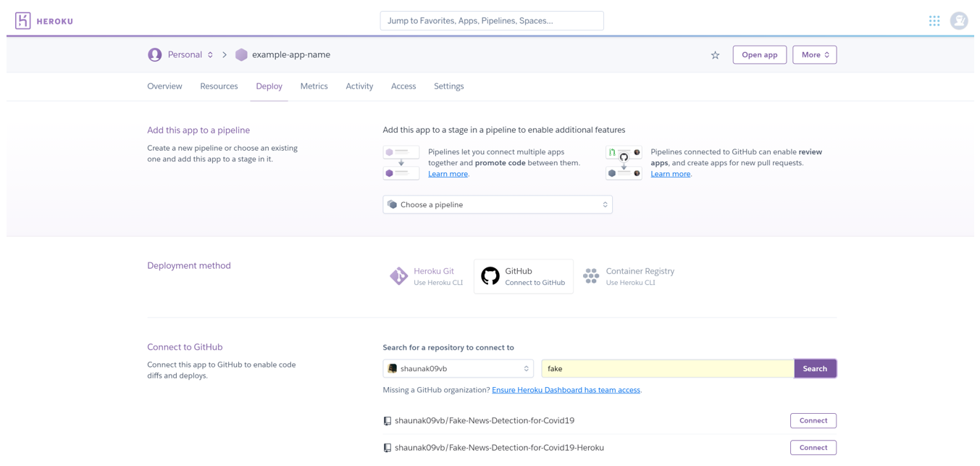Expand the More options dropdown

pos(814,55)
